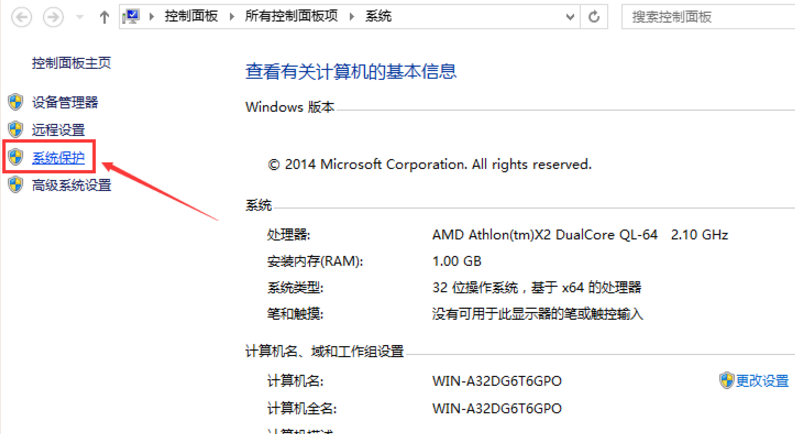Click the 更改设置 link text
This screenshot has height=434, width=795.
tap(762, 380)
